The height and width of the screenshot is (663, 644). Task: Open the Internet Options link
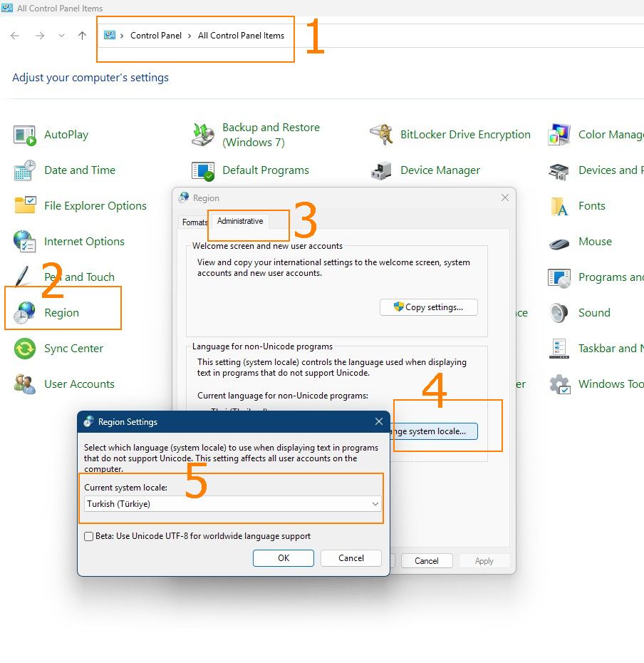pos(85,241)
